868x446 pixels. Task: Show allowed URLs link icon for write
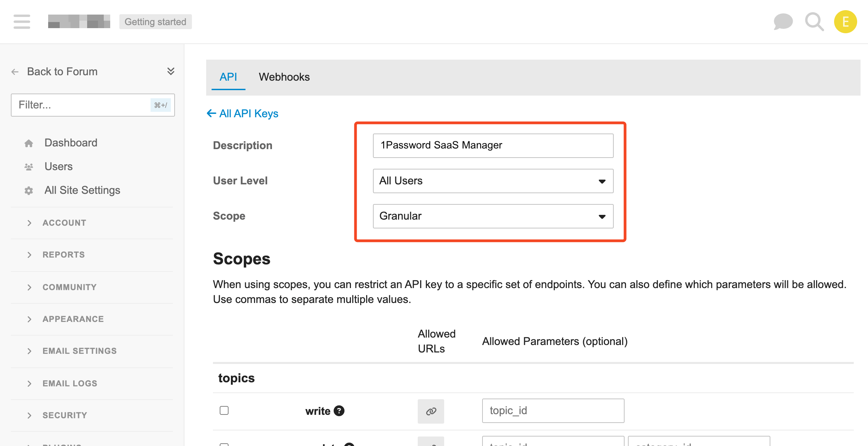click(431, 411)
